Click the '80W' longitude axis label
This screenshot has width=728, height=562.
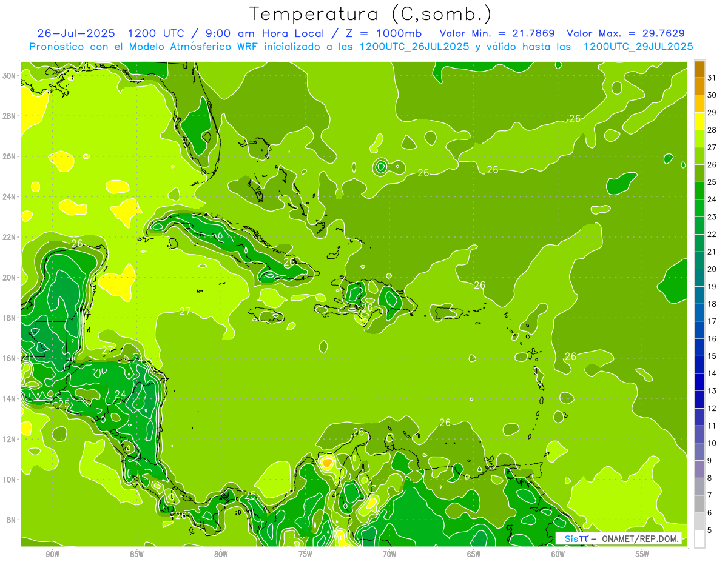(221, 554)
